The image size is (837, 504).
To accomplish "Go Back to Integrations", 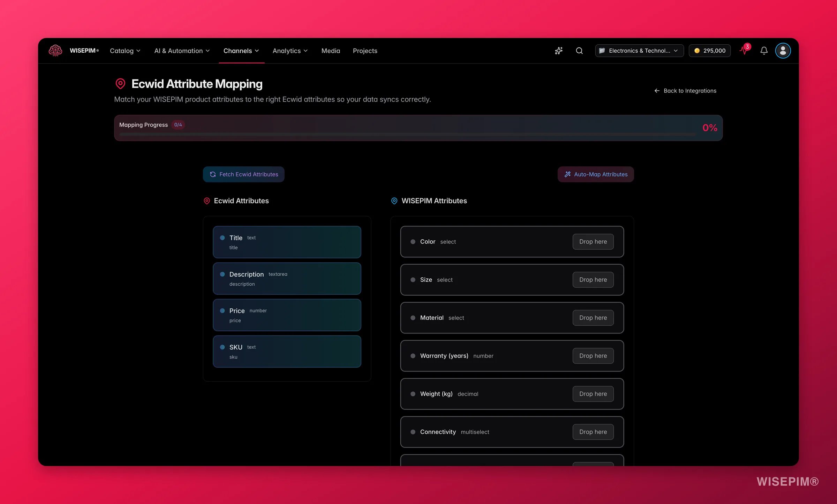I will (685, 91).
